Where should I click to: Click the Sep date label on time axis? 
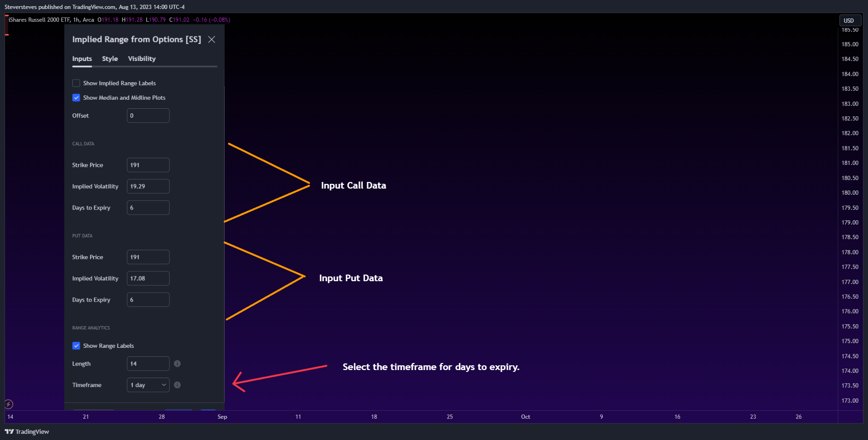(222, 417)
